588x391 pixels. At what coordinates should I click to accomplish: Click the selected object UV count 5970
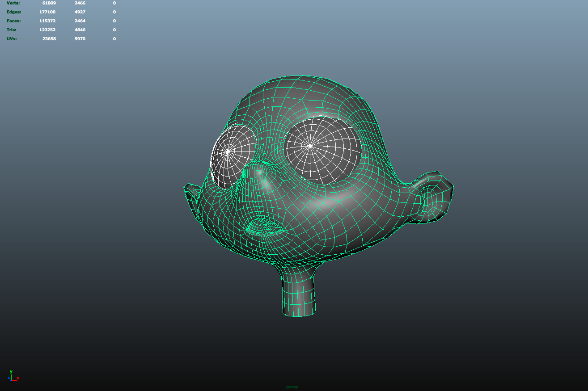(x=80, y=39)
